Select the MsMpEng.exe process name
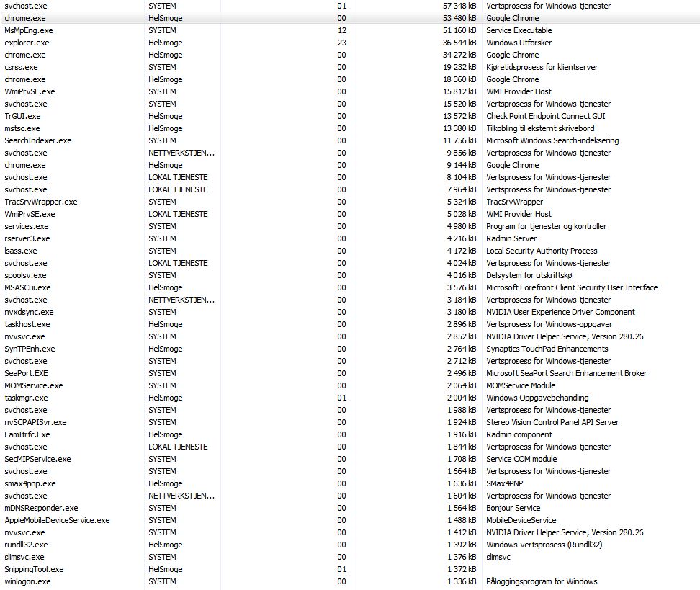Viewport: 700px width, 590px height. (x=29, y=30)
